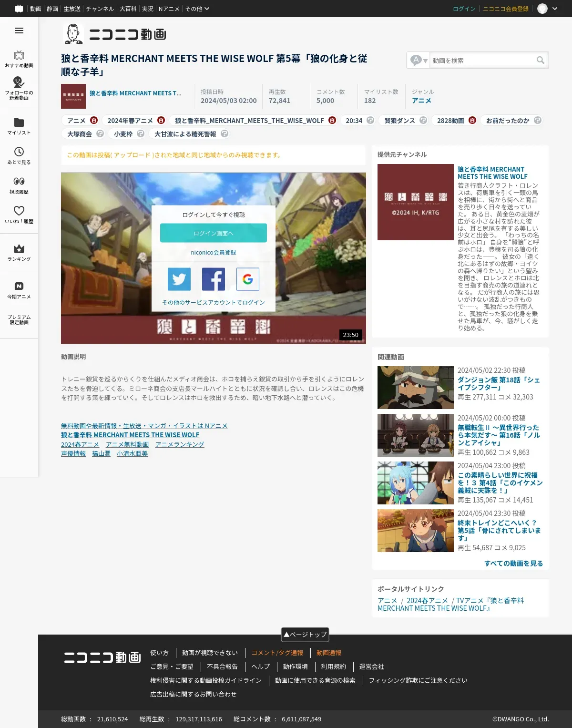Open 2024春アニメ portal link
The height and width of the screenshot is (728, 572).
[x=427, y=601]
